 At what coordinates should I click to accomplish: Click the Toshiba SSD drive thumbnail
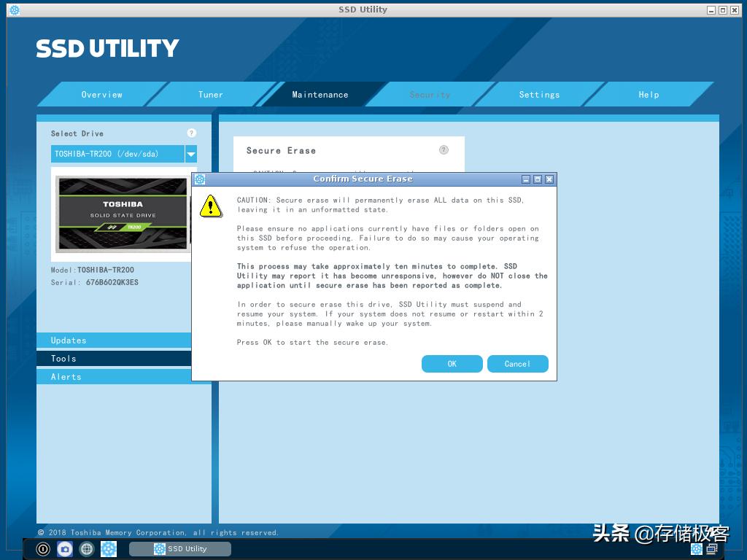123,214
